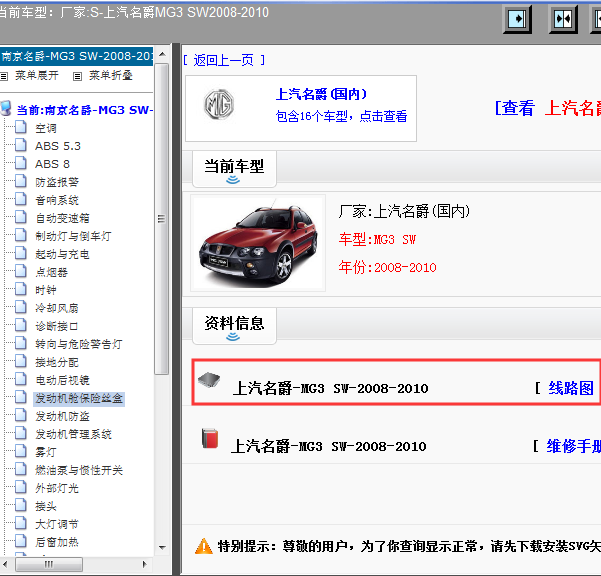Click the 南京名爵-MG3 SW-2008-20 panel header
This screenshot has height=576, width=601.
click(77, 56)
